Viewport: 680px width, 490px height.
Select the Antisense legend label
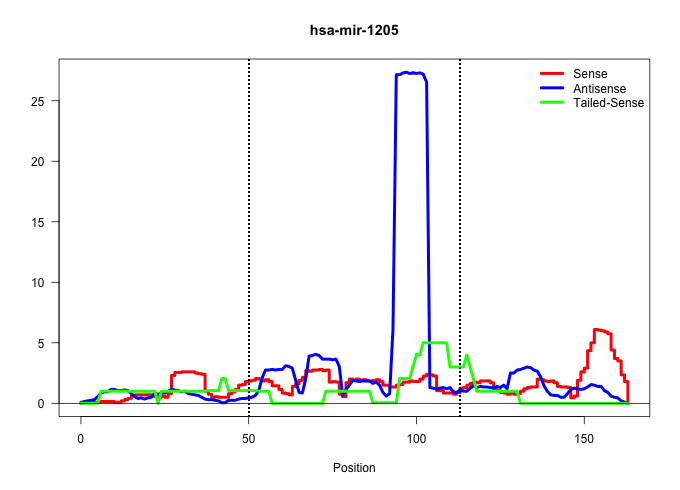pyautogui.click(x=599, y=88)
